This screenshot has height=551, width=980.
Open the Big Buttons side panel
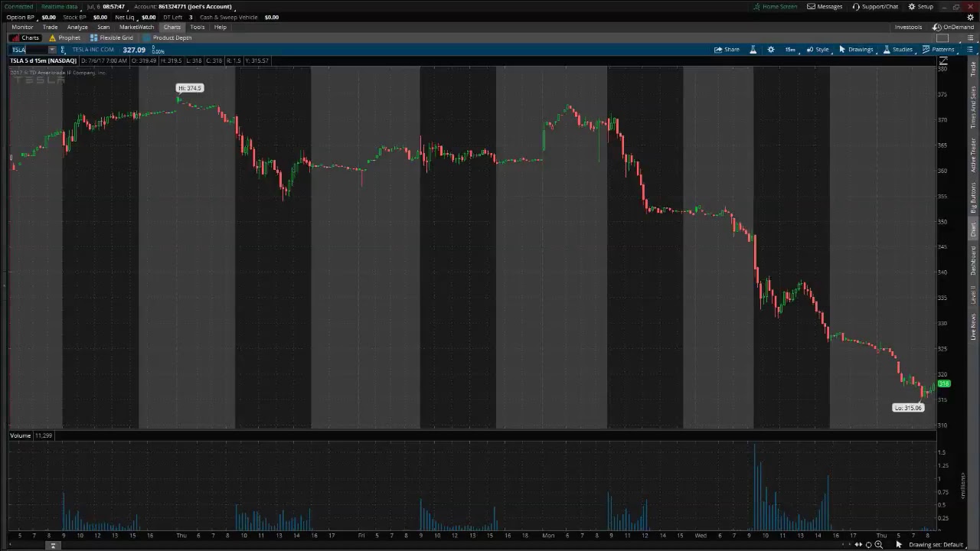coord(973,197)
